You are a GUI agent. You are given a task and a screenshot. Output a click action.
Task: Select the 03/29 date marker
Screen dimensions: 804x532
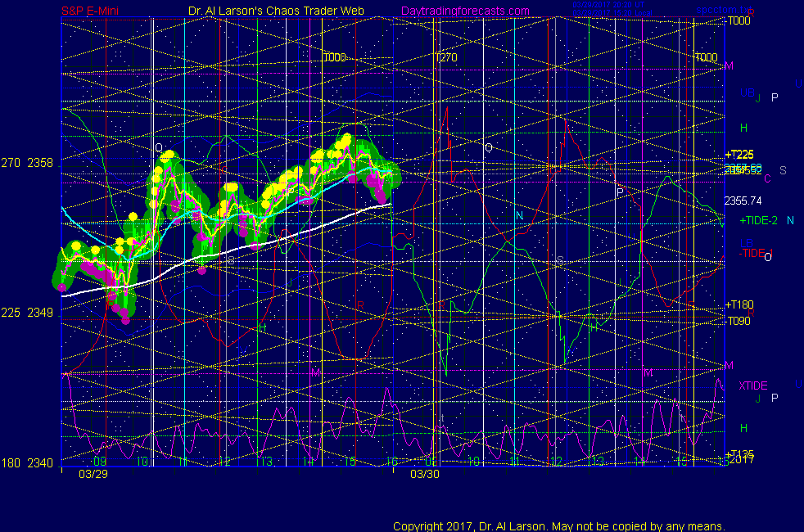[x=93, y=474]
